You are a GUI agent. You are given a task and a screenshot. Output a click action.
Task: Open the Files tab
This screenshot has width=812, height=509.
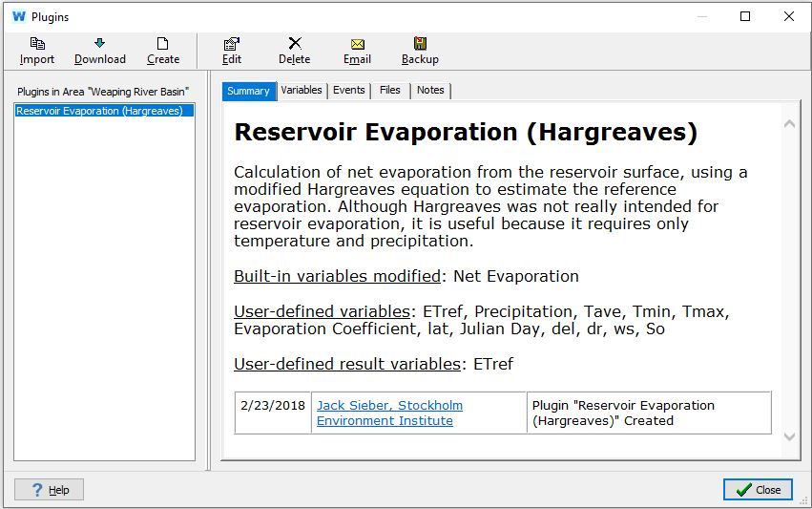coord(390,90)
